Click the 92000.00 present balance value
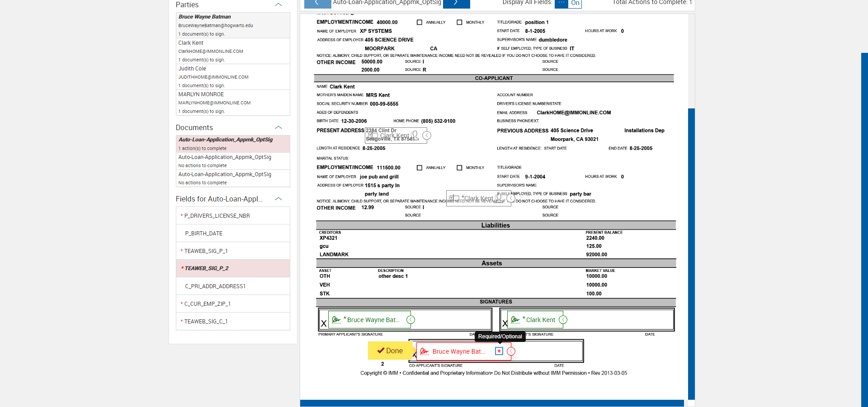This screenshot has width=868, height=407. [x=597, y=255]
